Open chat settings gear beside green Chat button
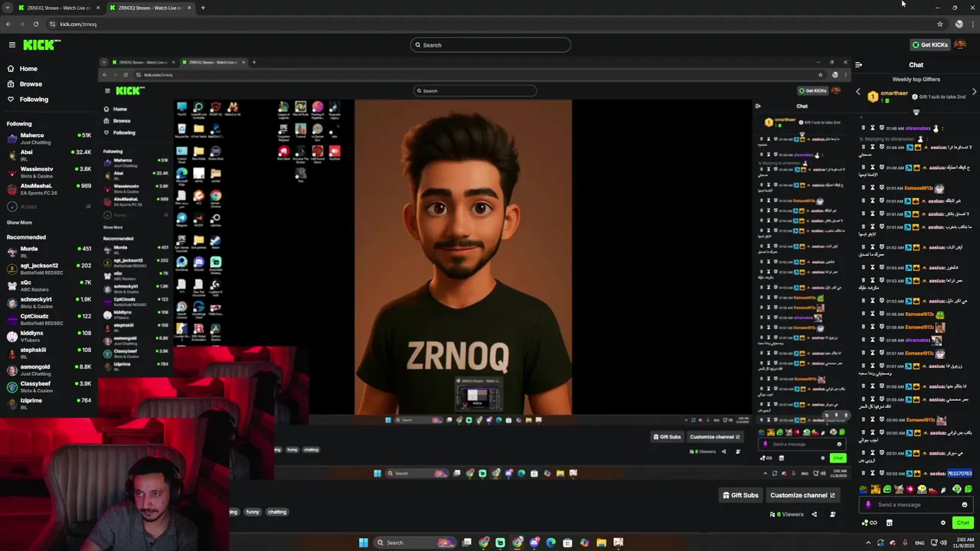This screenshot has height=551, width=980. click(942, 523)
